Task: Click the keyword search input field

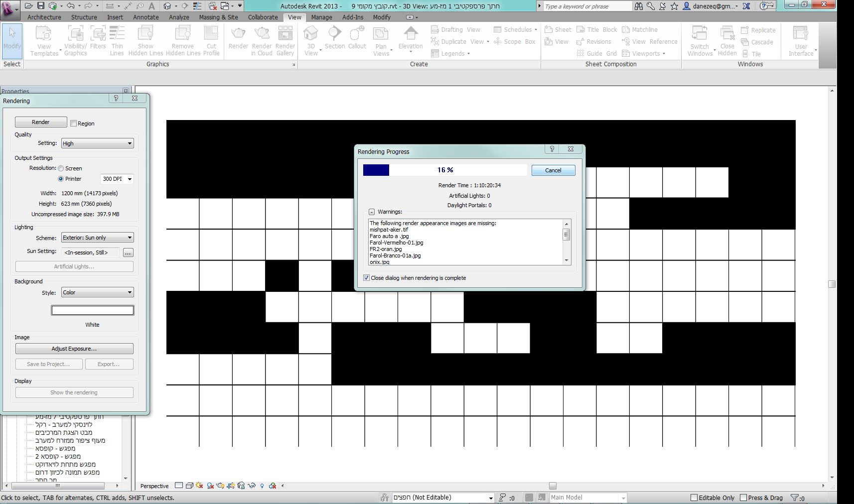Action: pyautogui.click(x=587, y=6)
